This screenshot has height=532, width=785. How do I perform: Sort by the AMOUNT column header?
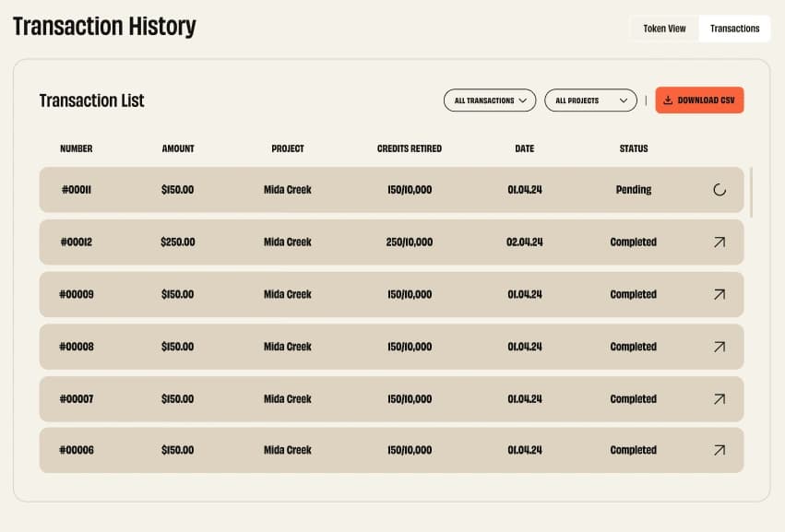pos(178,148)
